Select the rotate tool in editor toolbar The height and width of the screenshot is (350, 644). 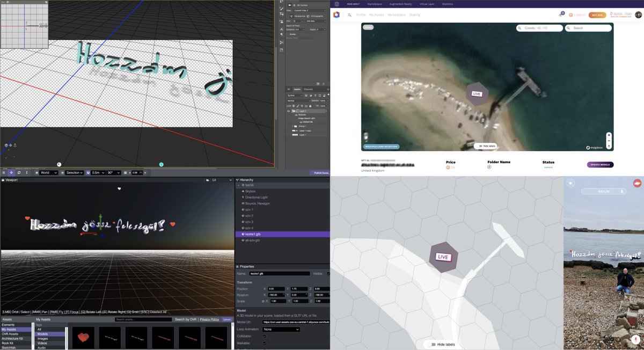tap(19, 172)
